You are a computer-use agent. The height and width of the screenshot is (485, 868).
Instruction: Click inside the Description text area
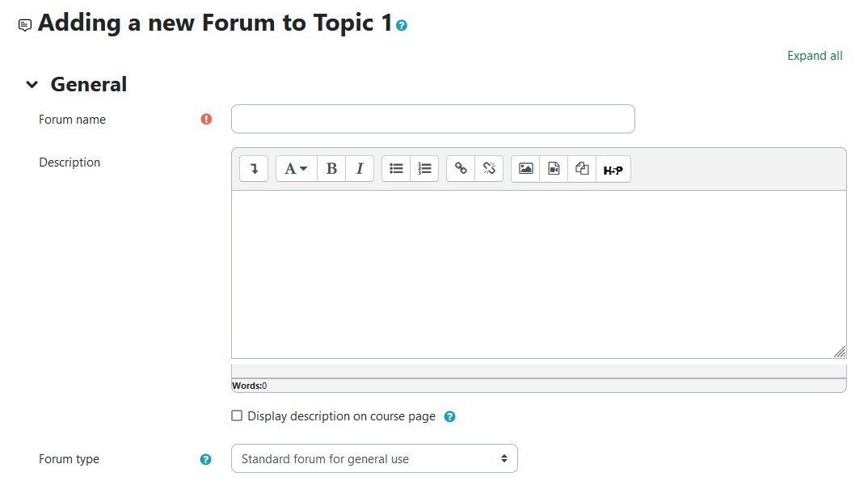point(538,274)
